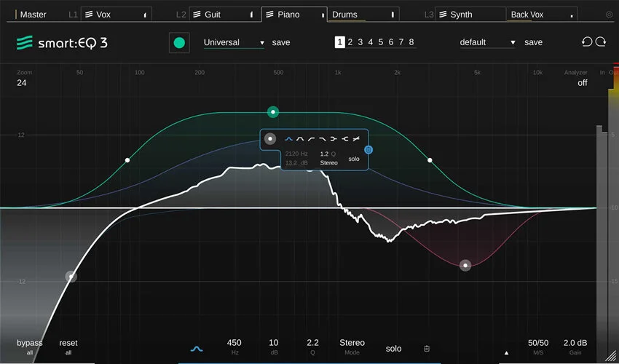
Task: Click the red band node in the dip
Action: click(x=465, y=265)
